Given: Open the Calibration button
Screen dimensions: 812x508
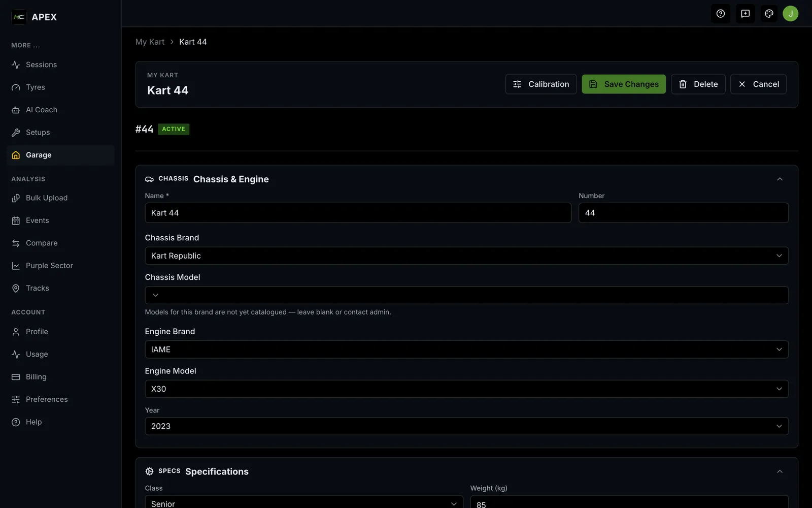Looking at the screenshot, I should (x=540, y=84).
